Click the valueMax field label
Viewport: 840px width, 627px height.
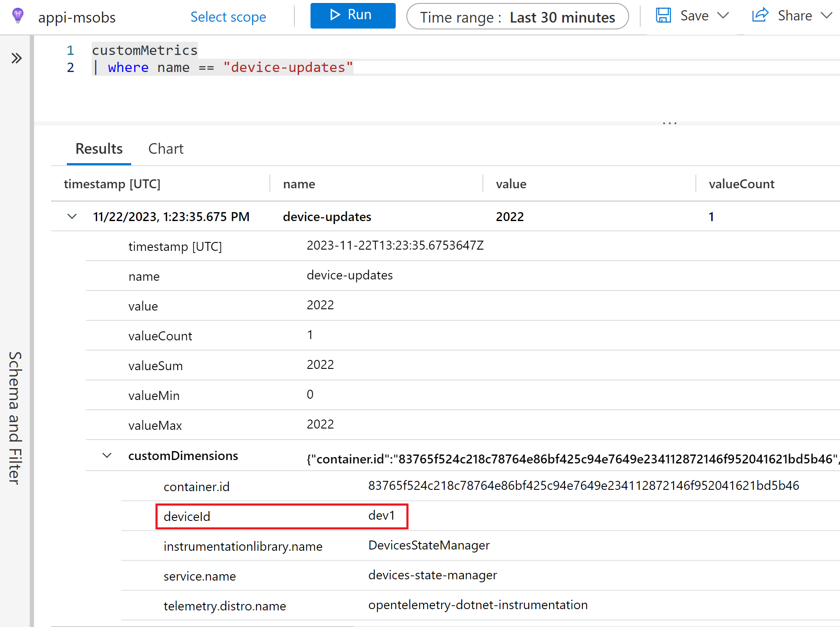point(155,426)
